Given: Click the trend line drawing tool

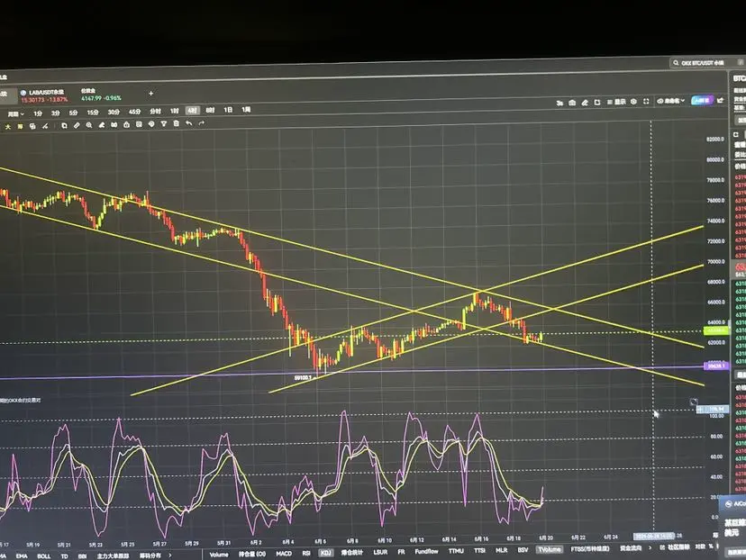Looking at the screenshot, I should click(x=45, y=126).
